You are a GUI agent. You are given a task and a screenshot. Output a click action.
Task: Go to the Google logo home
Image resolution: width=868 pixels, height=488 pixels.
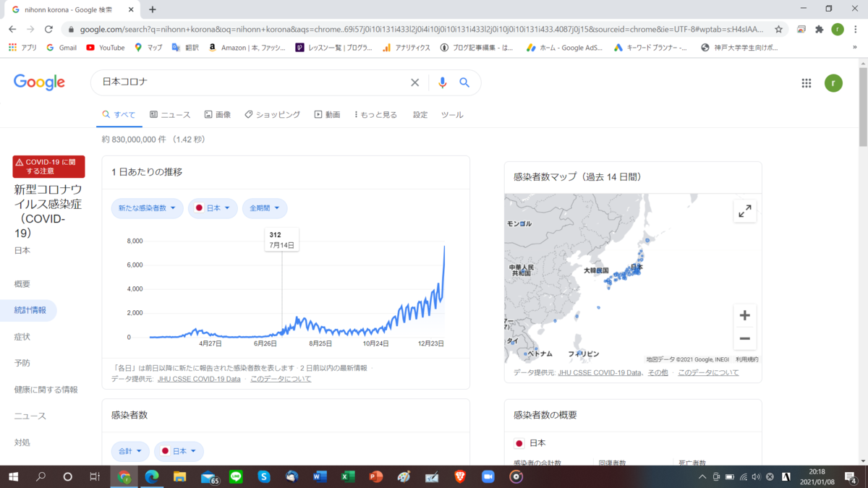(39, 82)
